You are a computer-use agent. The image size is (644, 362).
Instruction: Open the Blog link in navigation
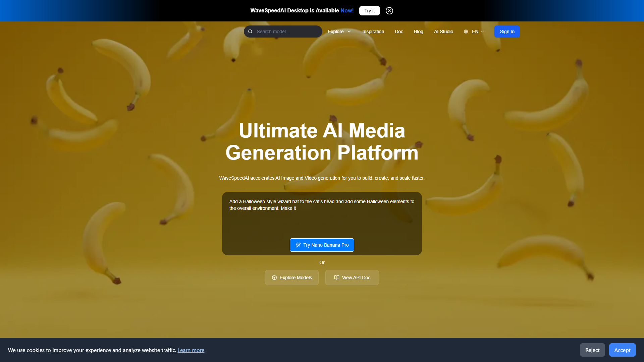[418, 32]
